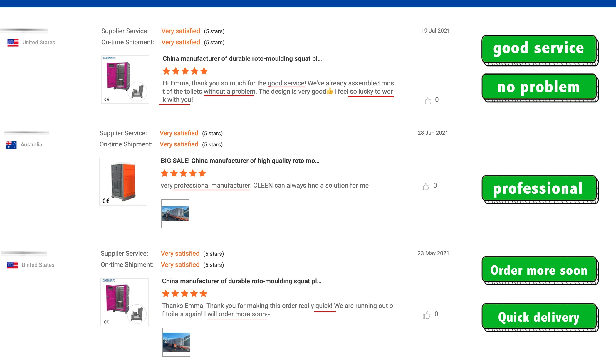
Task: Click the five-star rating in first review
Action: point(185,71)
